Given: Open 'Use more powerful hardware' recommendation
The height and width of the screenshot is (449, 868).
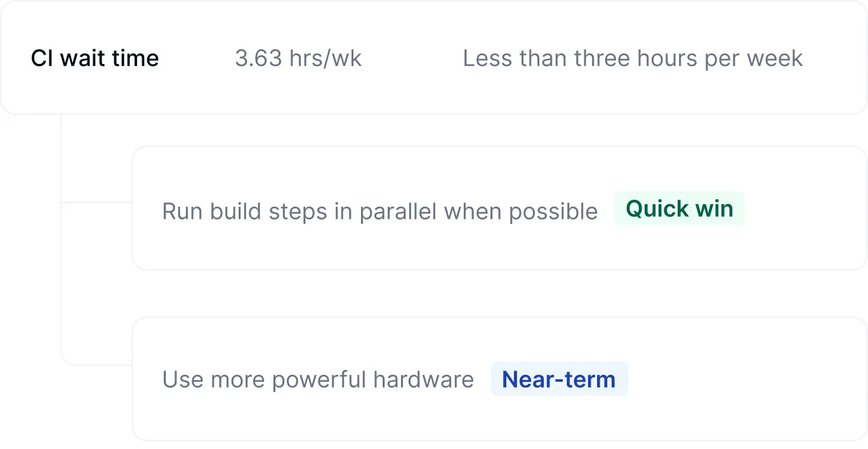Looking at the screenshot, I should pos(318,380).
